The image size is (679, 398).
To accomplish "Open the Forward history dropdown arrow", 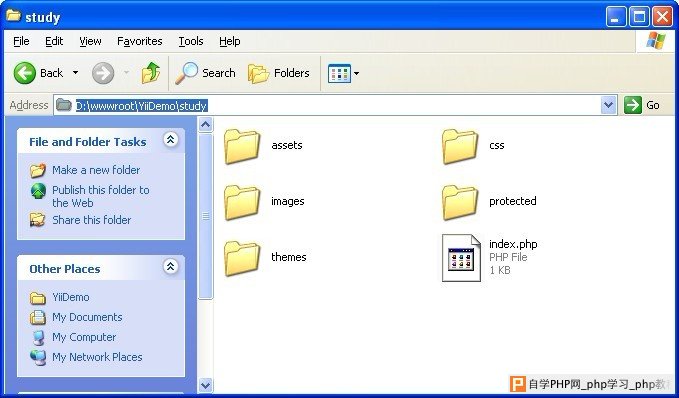I will click(x=126, y=73).
